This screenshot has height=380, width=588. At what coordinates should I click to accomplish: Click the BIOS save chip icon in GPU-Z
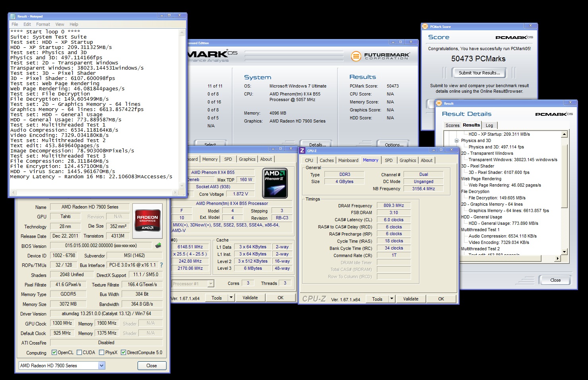click(158, 246)
